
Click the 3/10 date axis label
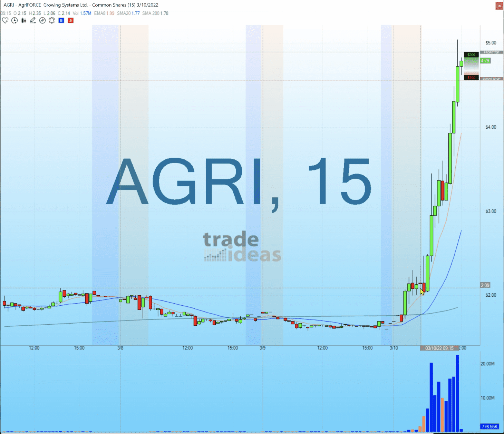(x=394, y=348)
